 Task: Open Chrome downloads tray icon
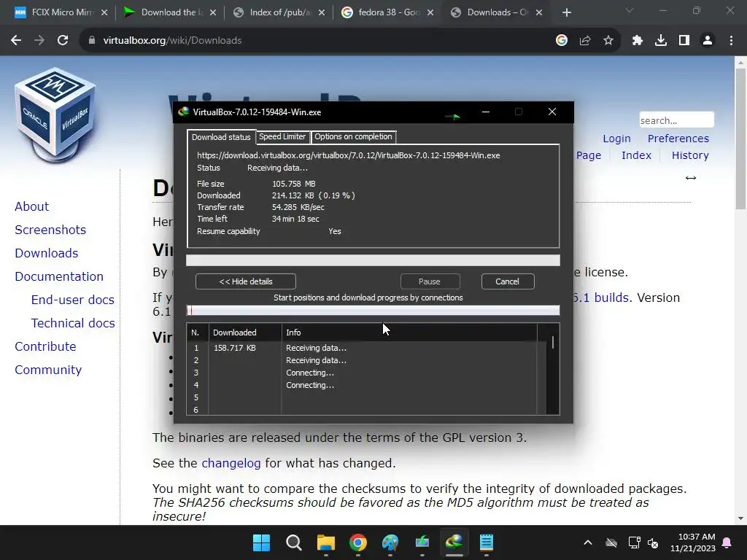pyautogui.click(x=661, y=41)
